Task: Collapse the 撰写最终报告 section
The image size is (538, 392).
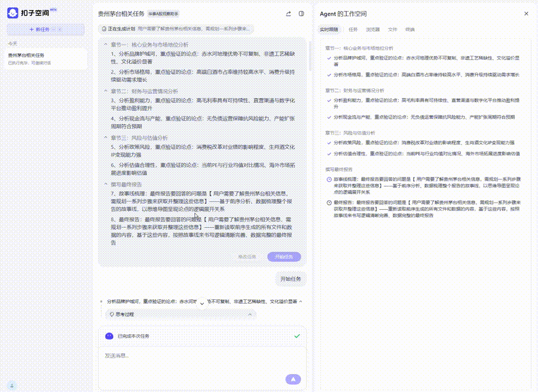Action: point(106,184)
